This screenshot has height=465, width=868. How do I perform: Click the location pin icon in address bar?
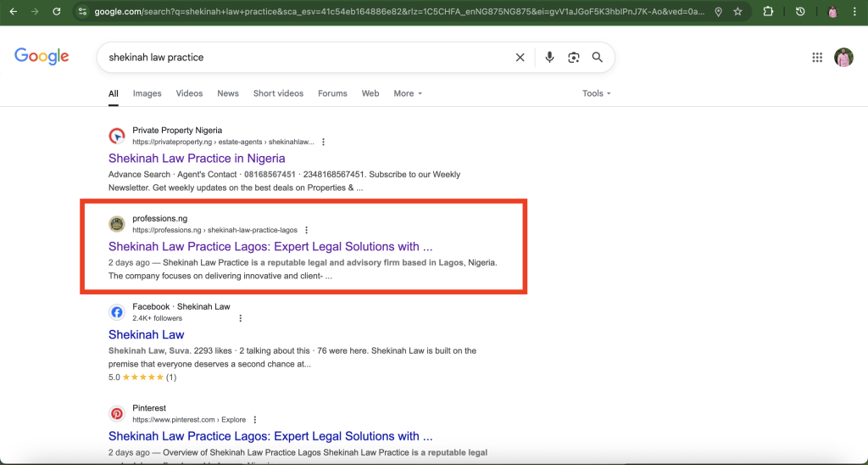point(718,12)
